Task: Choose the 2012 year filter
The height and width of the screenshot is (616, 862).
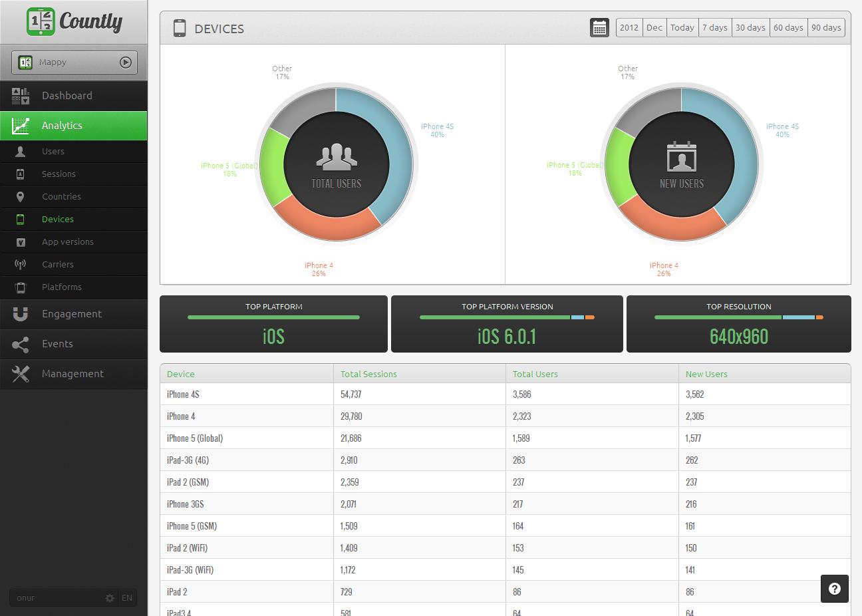Action: (629, 27)
